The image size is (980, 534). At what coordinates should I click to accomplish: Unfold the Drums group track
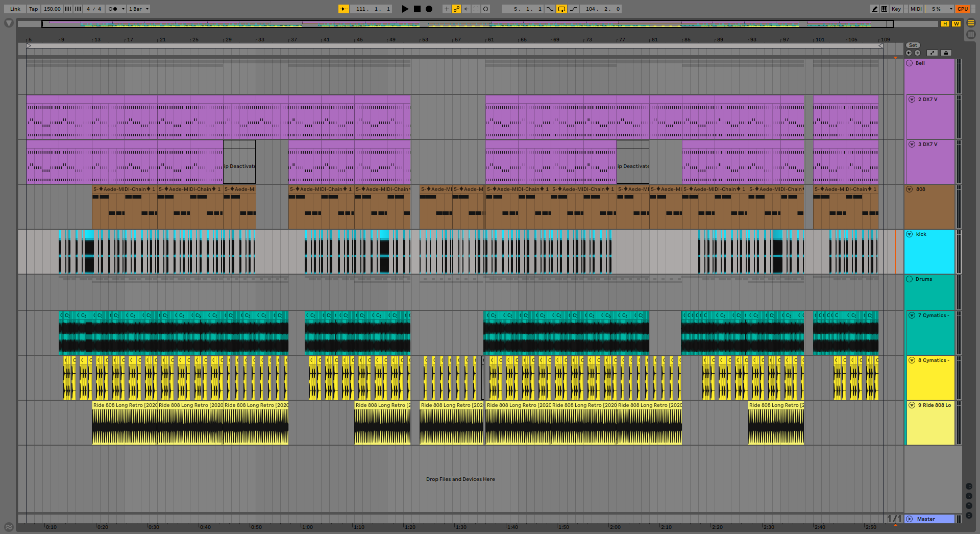pos(910,279)
